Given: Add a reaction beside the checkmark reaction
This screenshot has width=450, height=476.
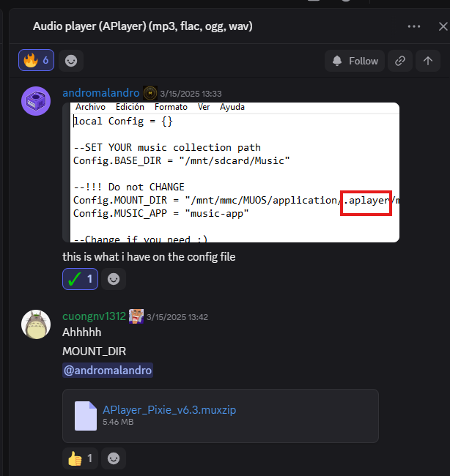Looking at the screenshot, I should [114, 278].
